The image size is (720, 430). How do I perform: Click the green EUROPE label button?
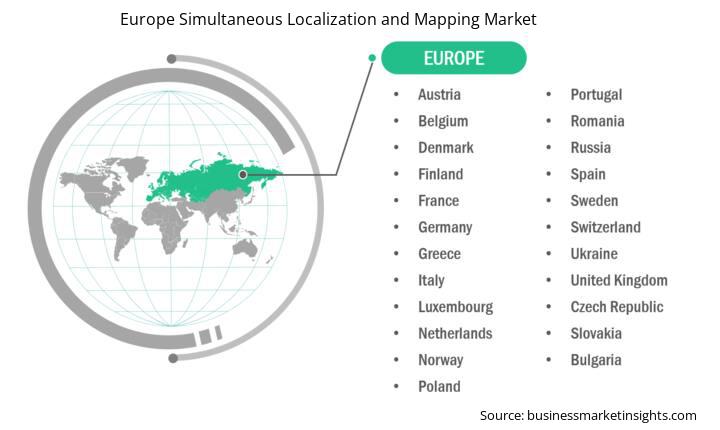[454, 58]
